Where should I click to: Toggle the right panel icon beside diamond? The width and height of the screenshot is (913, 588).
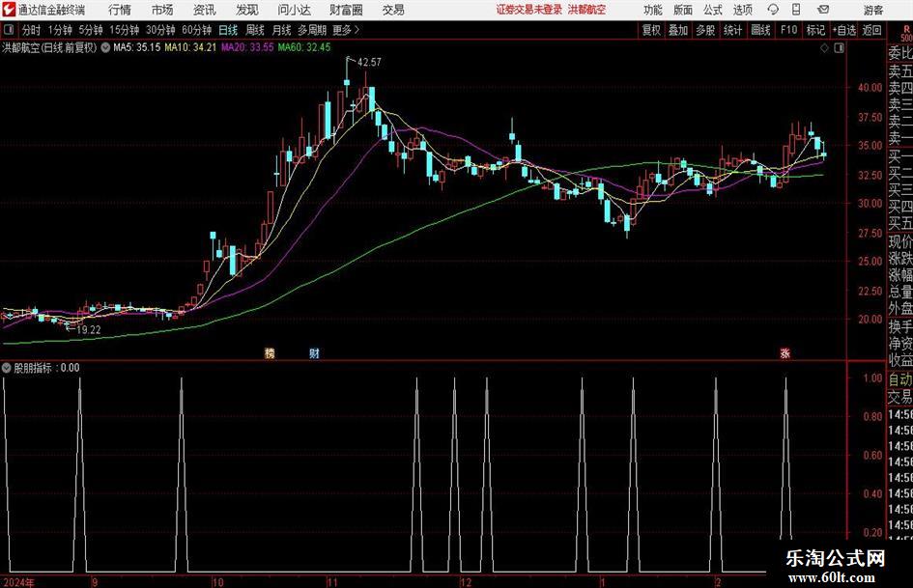click(x=839, y=48)
